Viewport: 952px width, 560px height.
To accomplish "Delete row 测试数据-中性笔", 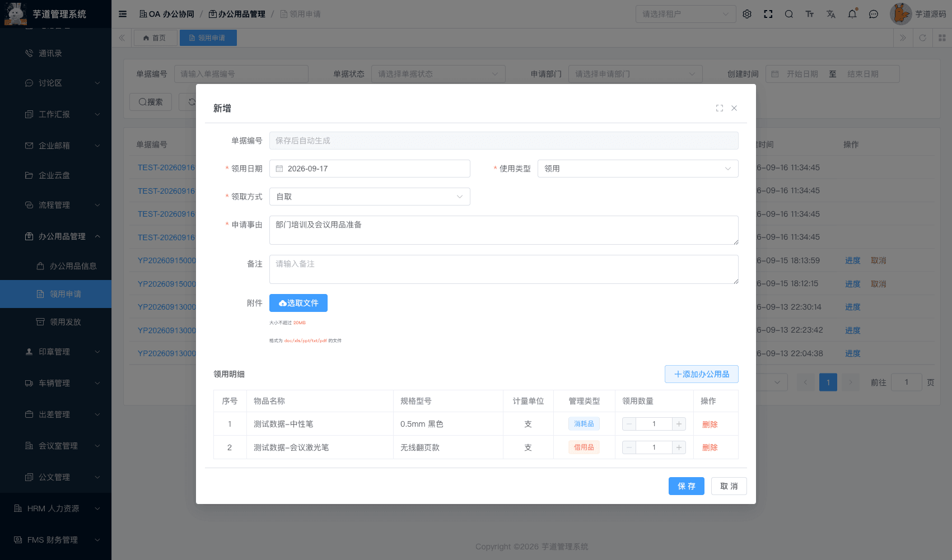I will 710,424.
